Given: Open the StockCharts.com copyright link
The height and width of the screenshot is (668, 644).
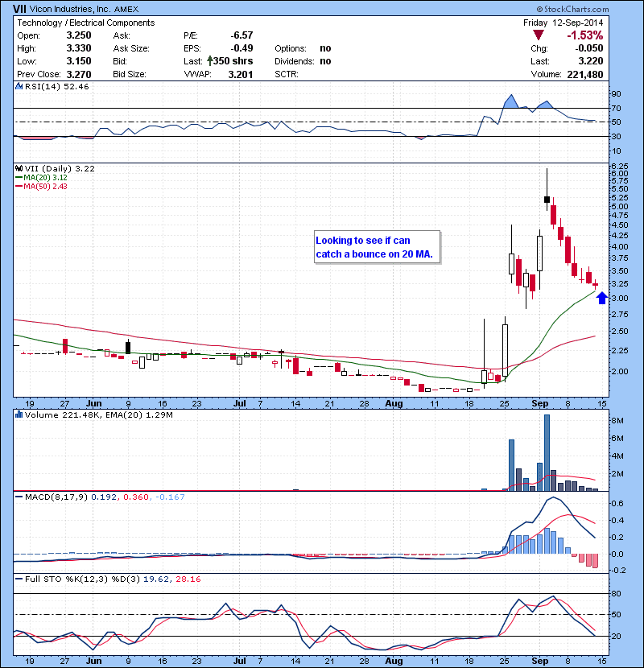Looking at the screenshot, I should point(572,9).
